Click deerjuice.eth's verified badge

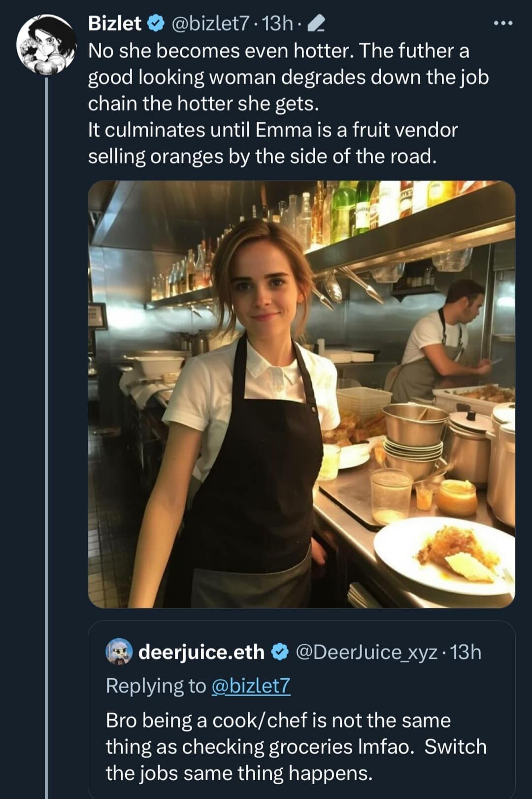[280, 652]
